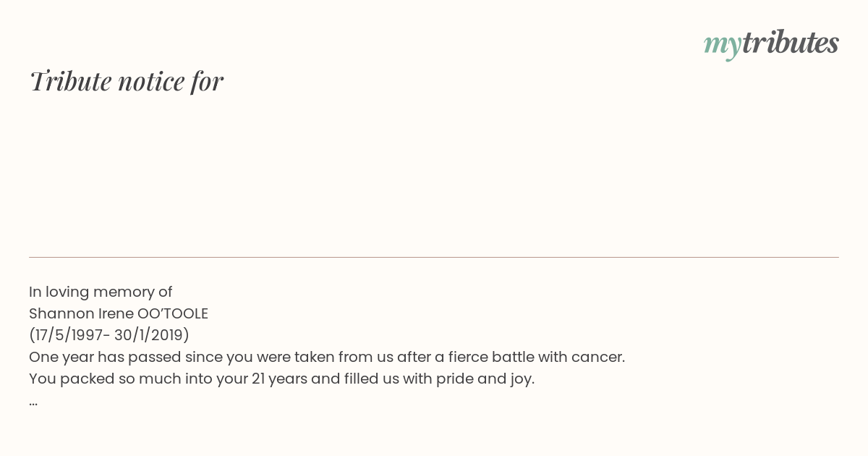Click the "In loving memory of" line
Viewport: 868px width, 456px height.
click(101, 292)
